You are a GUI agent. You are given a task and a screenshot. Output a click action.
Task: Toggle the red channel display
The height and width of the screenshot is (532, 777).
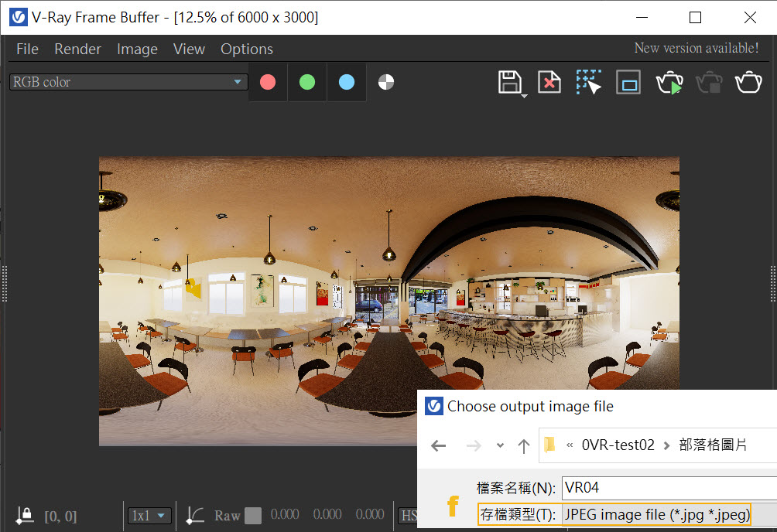268,82
